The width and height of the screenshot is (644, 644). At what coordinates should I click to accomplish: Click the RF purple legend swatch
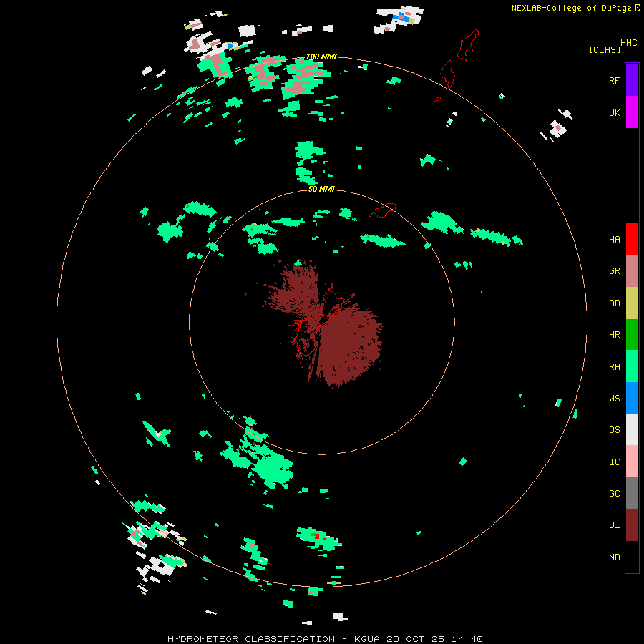pos(632,80)
